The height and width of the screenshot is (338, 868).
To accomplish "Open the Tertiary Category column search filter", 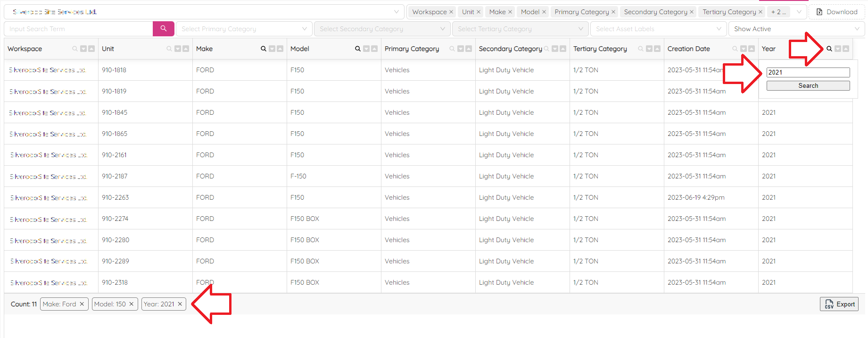I will [x=641, y=49].
